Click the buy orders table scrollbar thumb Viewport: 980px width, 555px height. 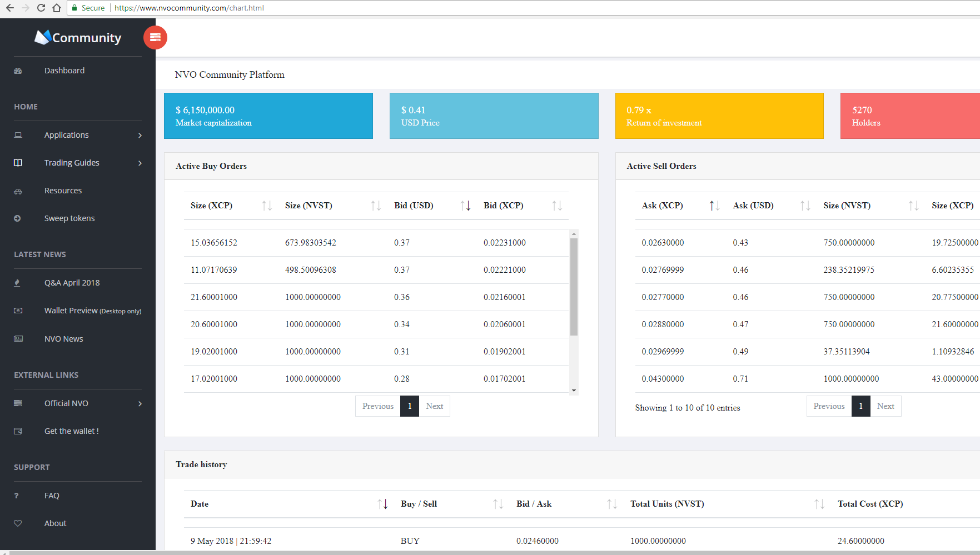pyautogui.click(x=574, y=287)
